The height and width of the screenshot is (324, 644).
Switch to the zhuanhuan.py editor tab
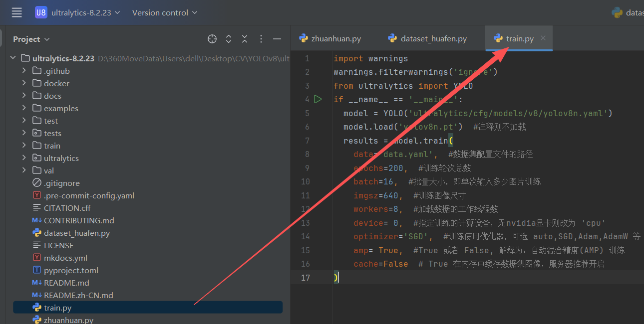[x=330, y=38]
